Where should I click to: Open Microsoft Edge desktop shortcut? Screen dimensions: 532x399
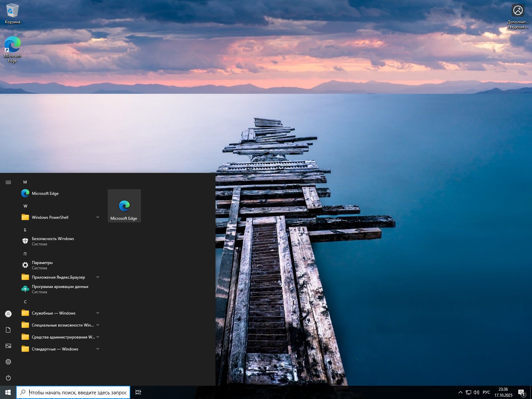click(x=12, y=49)
